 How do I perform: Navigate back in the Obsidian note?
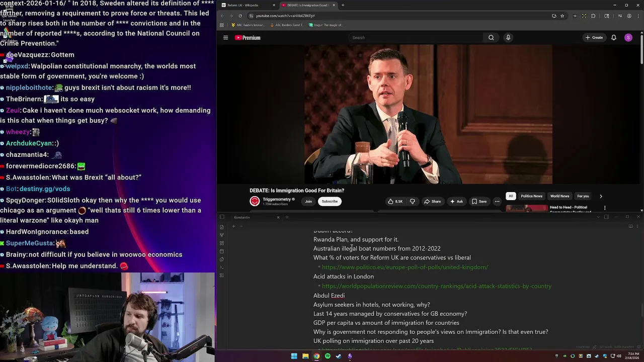[233, 226]
